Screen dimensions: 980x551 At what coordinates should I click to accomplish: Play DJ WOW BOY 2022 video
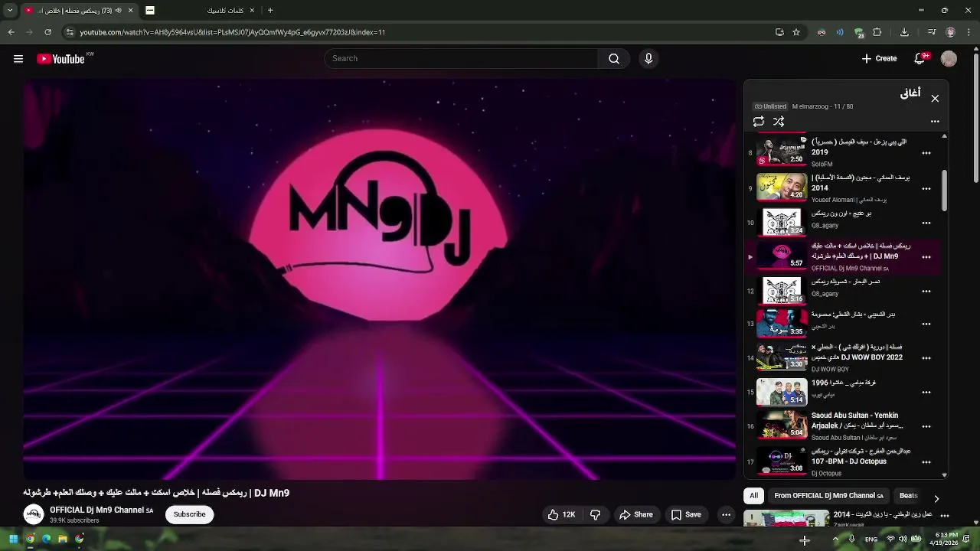782,357
